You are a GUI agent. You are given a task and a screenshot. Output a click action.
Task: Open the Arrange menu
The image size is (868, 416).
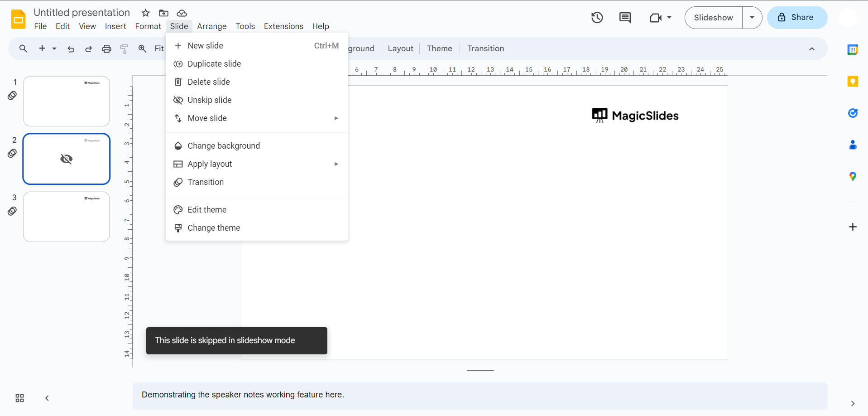click(x=211, y=26)
